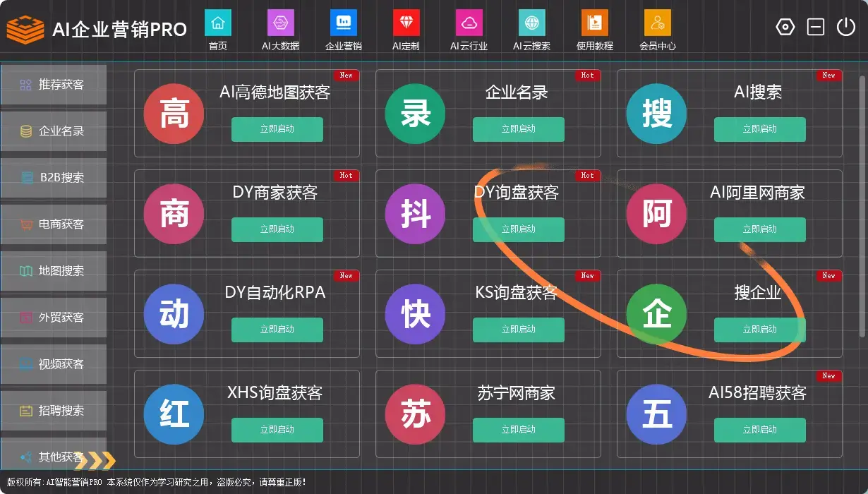The height and width of the screenshot is (494, 868).
Task: Launch 搜企业 with 立即启动
Action: pos(760,330)
